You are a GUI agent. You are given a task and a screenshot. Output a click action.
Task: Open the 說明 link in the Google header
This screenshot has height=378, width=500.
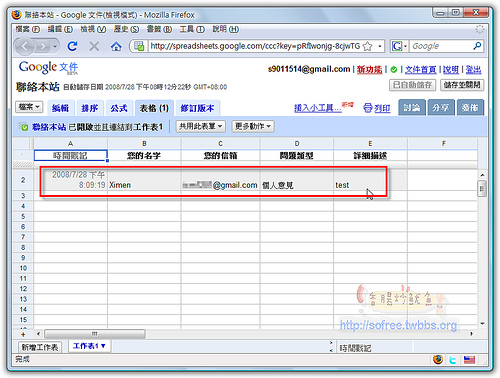[x=451, y=69]
